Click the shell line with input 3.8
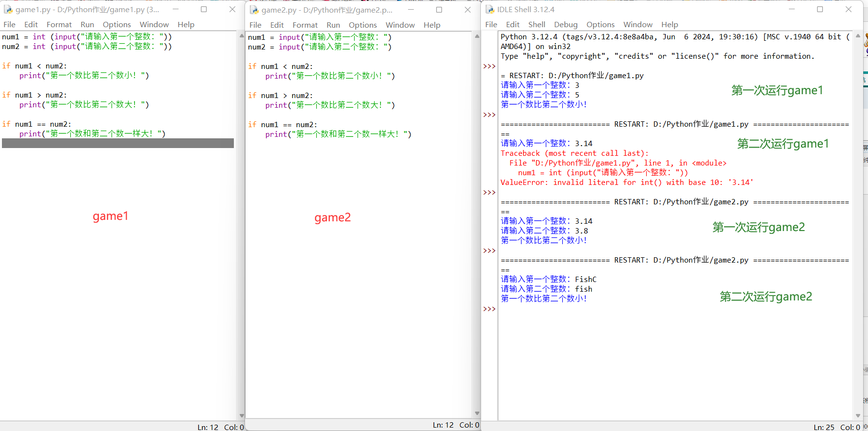 point(544,231)
